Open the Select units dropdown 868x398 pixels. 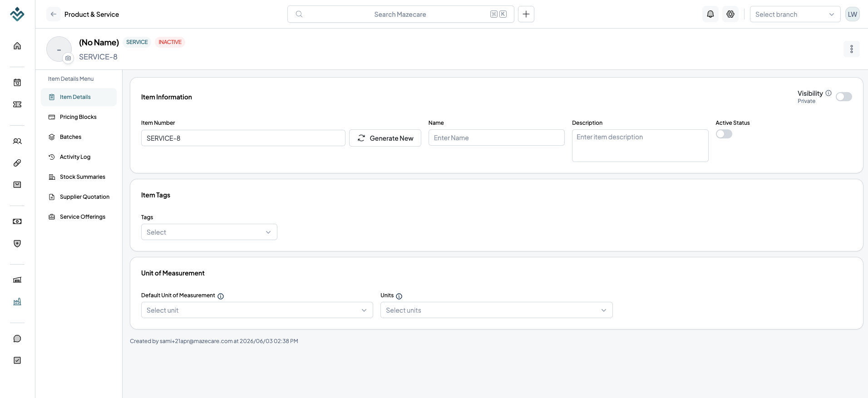point(497,310)
